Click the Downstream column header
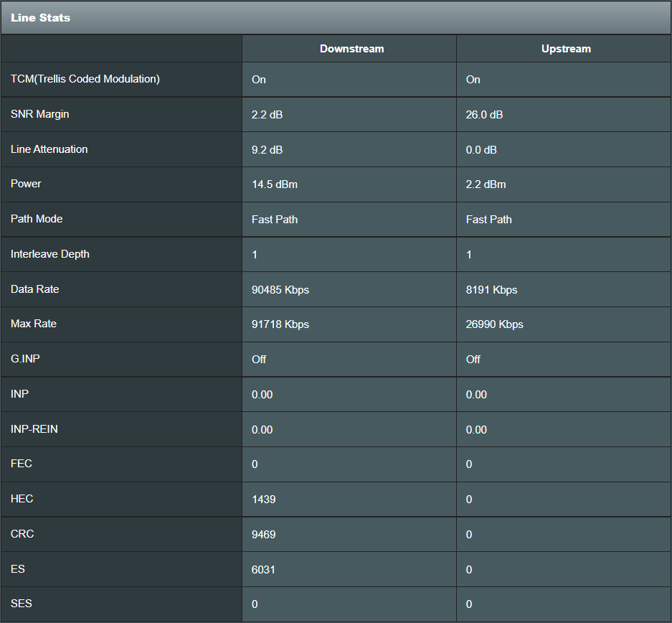Viewport: 672px width, 623px height. coord(351,49)
